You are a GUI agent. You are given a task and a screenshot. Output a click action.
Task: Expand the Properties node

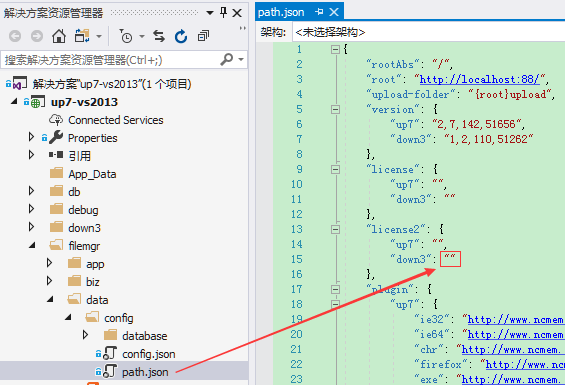click(31, 137)
